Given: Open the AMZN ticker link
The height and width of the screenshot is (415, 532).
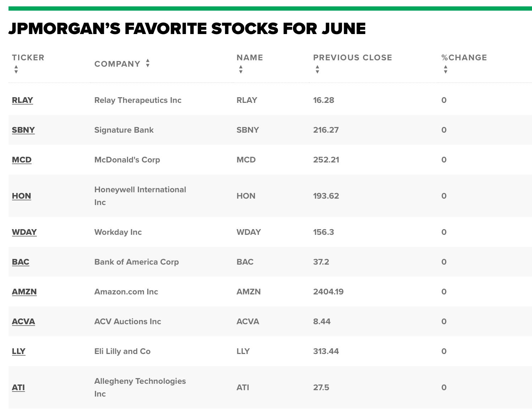Looking at the screenshot, I should pos(24,292).
